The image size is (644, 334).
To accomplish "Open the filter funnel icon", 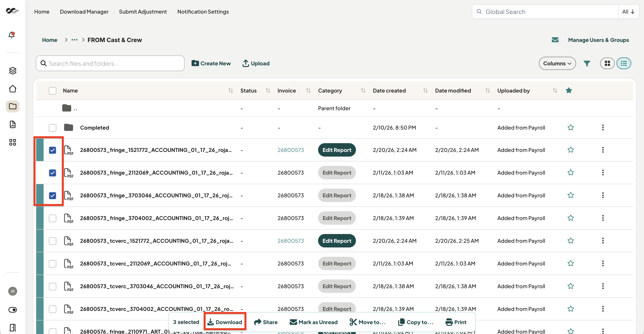I will coord(587,63).
